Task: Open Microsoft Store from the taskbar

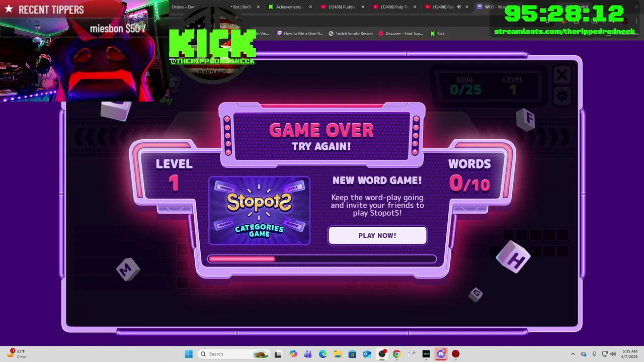Action: [x=352, y=354]
